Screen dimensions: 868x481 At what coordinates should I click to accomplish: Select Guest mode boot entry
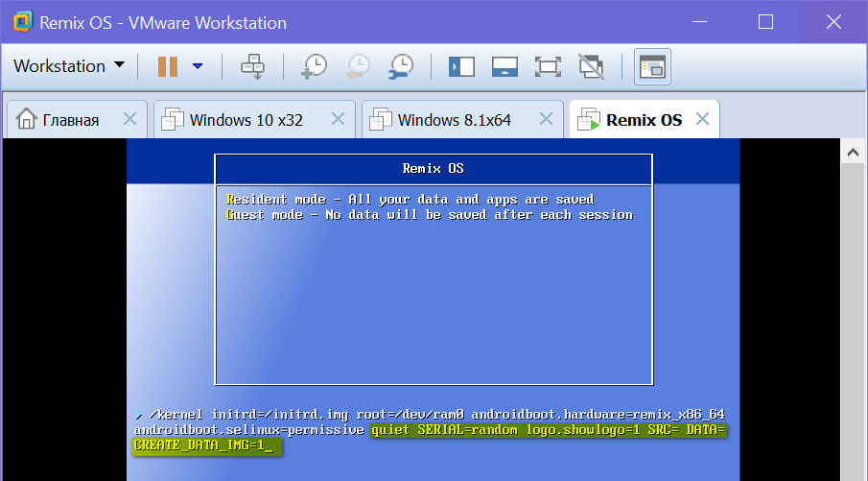click(430, 215)
